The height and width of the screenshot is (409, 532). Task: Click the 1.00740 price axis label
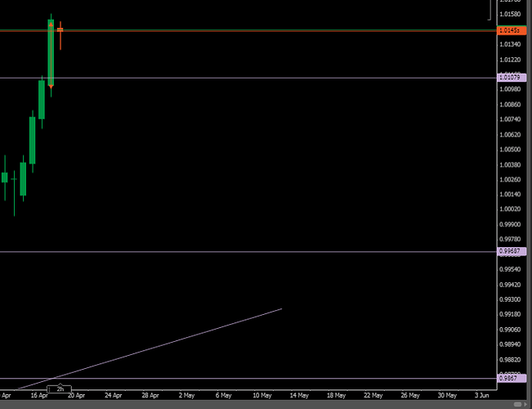510,119
